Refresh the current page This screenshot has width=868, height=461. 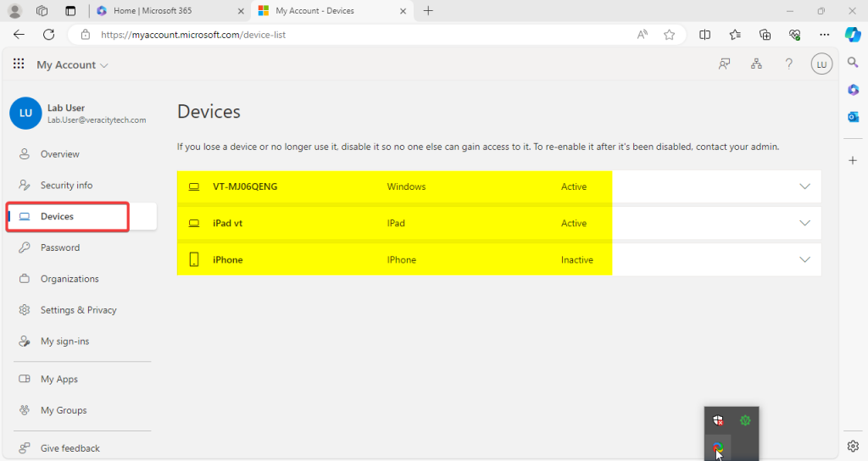(x=49, y=35)
